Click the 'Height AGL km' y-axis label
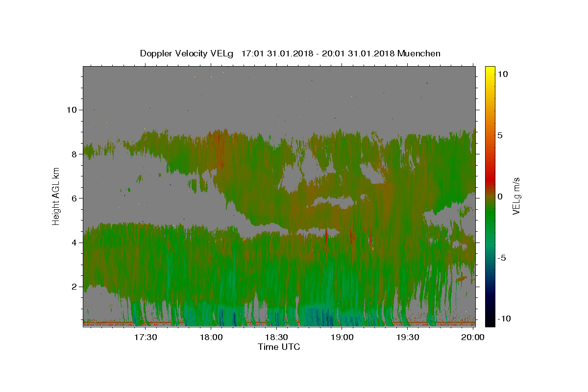 [56, 196]
